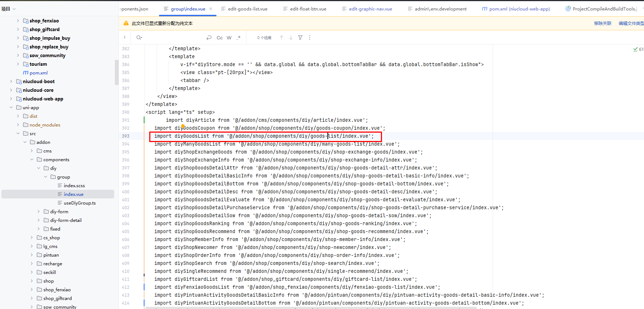The image size is (644, 309).
Task: Click in the find search text field
Action: (173, 38)
